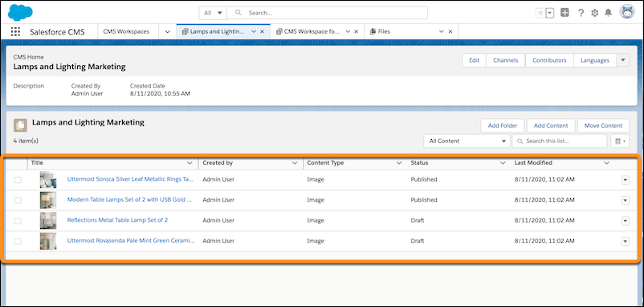Click the Add Content button
The height and width of the screenshot is (307, 644).
pyautogui.click(x=551, y=125)
